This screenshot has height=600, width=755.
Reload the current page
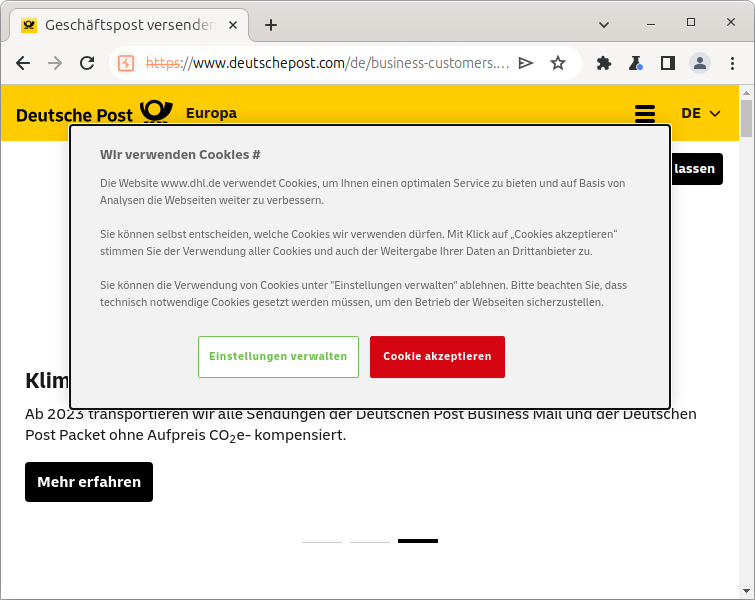coord(87,63)
